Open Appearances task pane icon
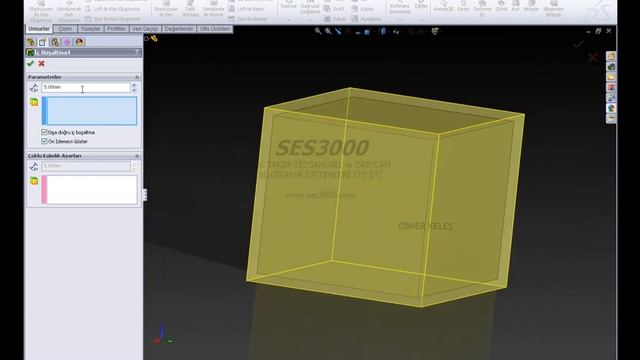Image resolution: width=640 pixels, height=360 pixels. coord(611,108)
